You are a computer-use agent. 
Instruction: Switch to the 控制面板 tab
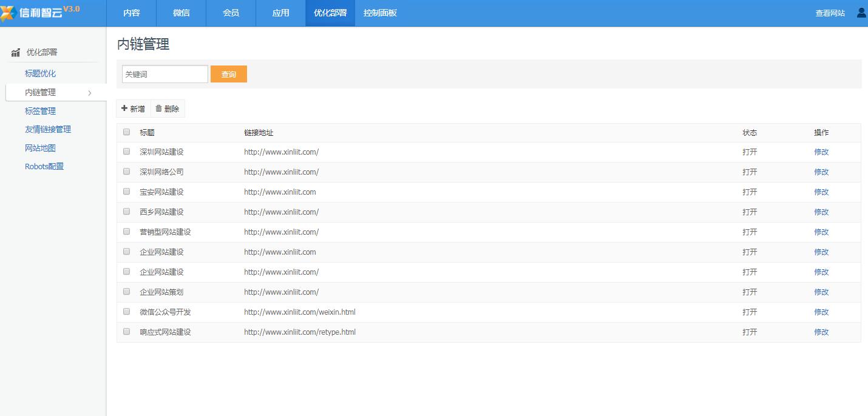(380, 13)
